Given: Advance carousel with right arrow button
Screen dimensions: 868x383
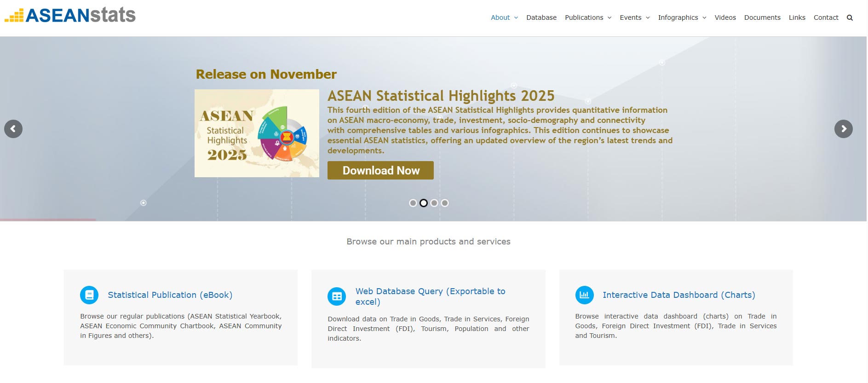Looking at the screenshot, I should point(844,129).
